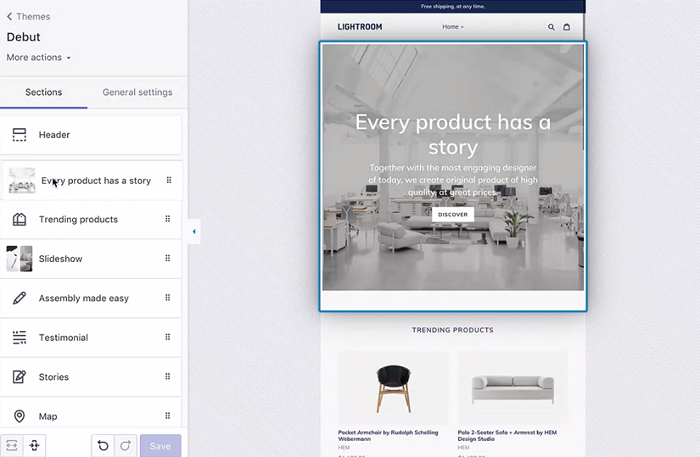Click the Slideshow thumbnail image
The width and height of the screenshot is (700, 457).
pos(19,259)
